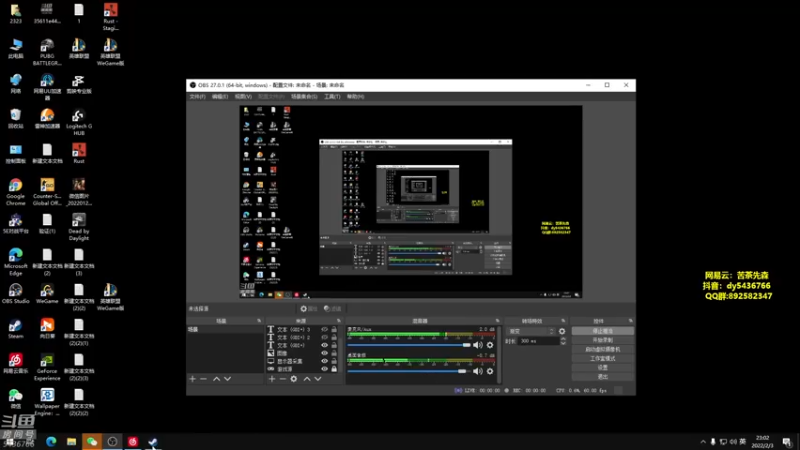
Task: Hide the 游戏源 game capture source
Action: point(324,369)
